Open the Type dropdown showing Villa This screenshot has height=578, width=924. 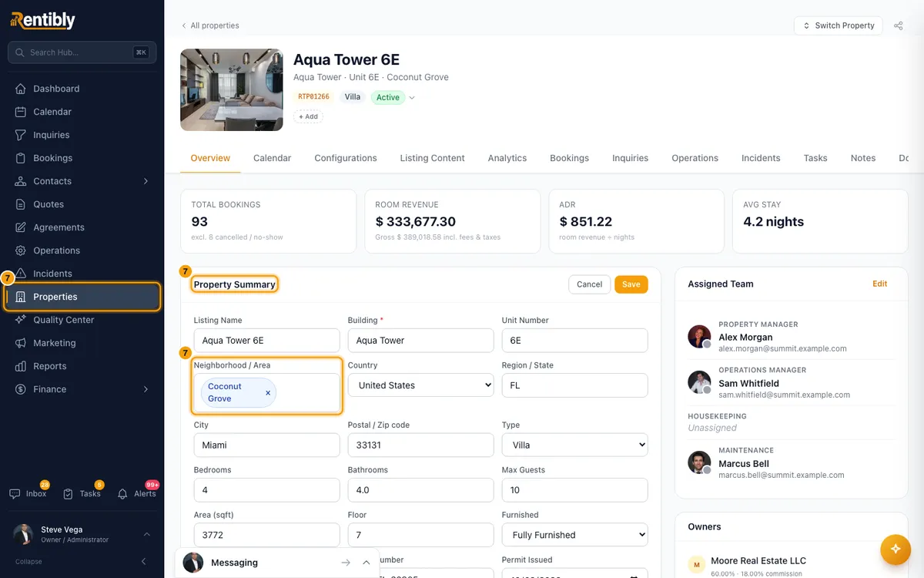tap(574, 445)
